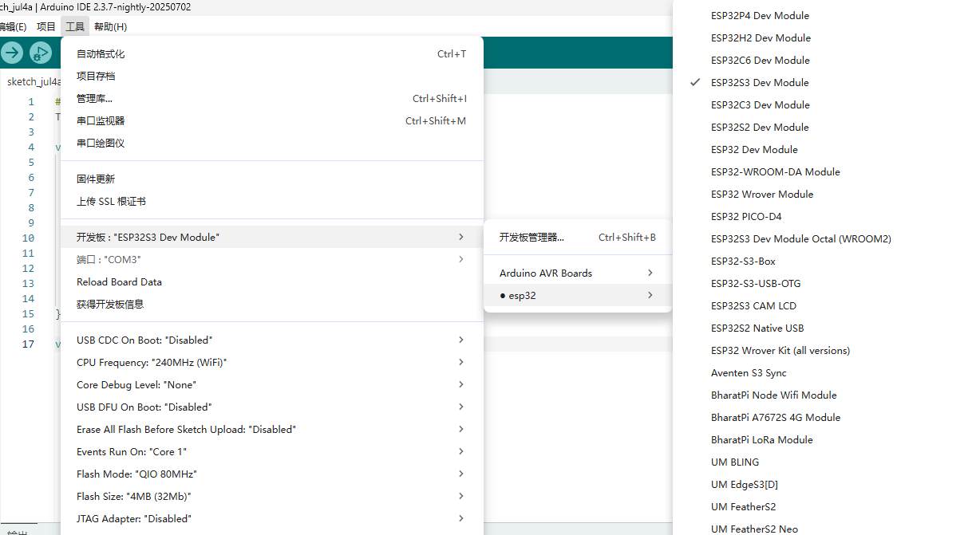Open 串口绘图仪 serial plotter

click(272, 144)
